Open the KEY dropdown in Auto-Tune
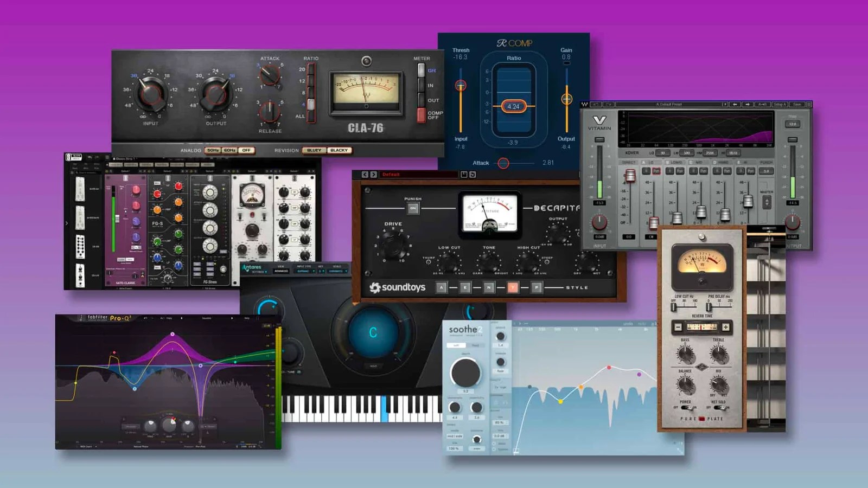 point(321,271)
